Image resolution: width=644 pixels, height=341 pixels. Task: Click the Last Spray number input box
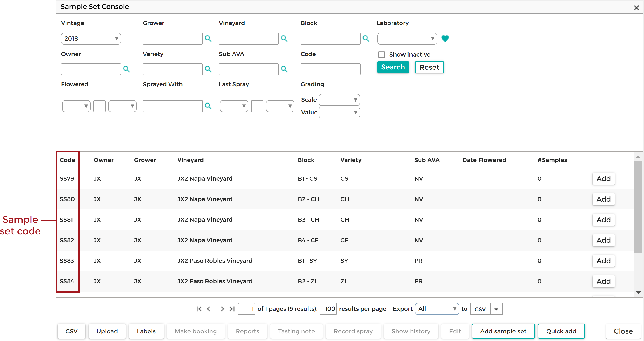257,106
